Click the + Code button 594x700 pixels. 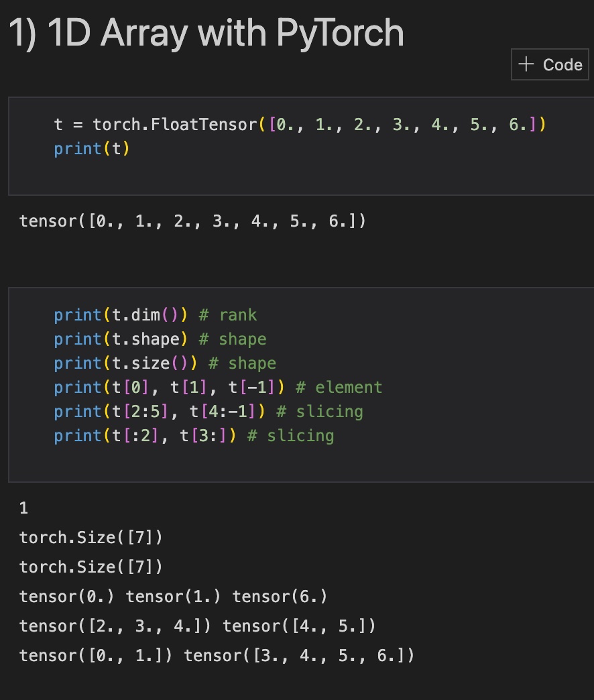click(550, 65)
